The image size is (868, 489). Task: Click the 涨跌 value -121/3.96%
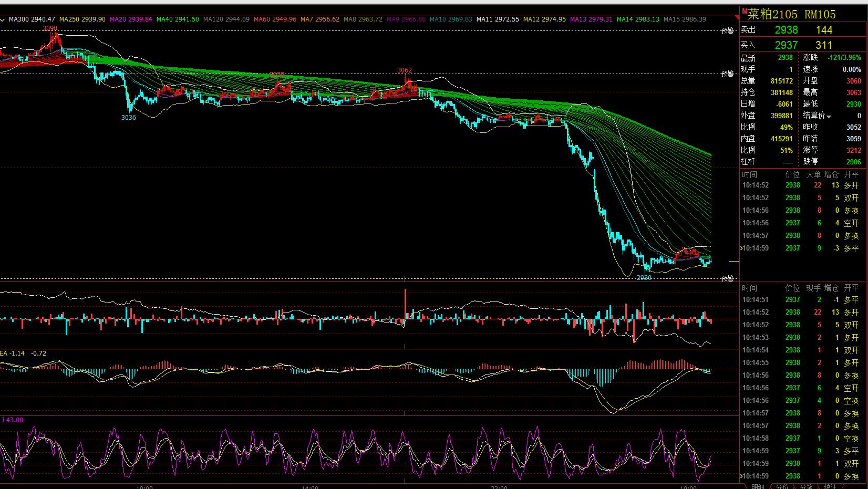pyautogui.click(x=844, y=58)
